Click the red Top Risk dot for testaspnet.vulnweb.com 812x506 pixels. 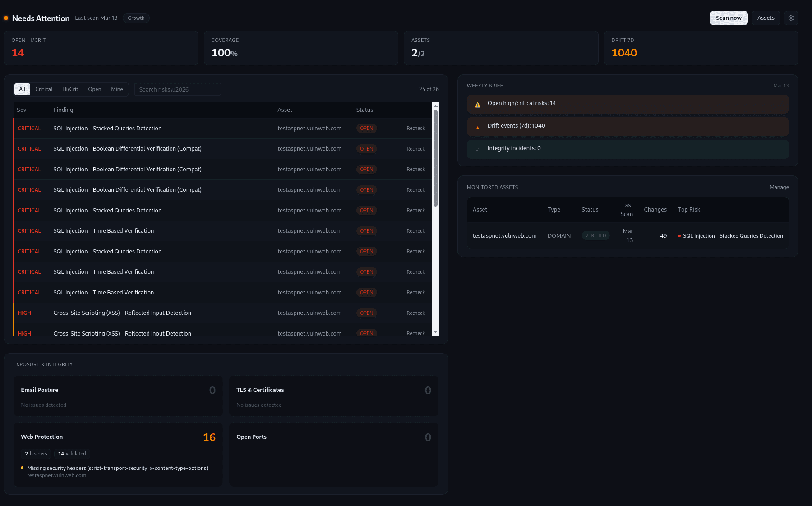click(x=679, y=235)
